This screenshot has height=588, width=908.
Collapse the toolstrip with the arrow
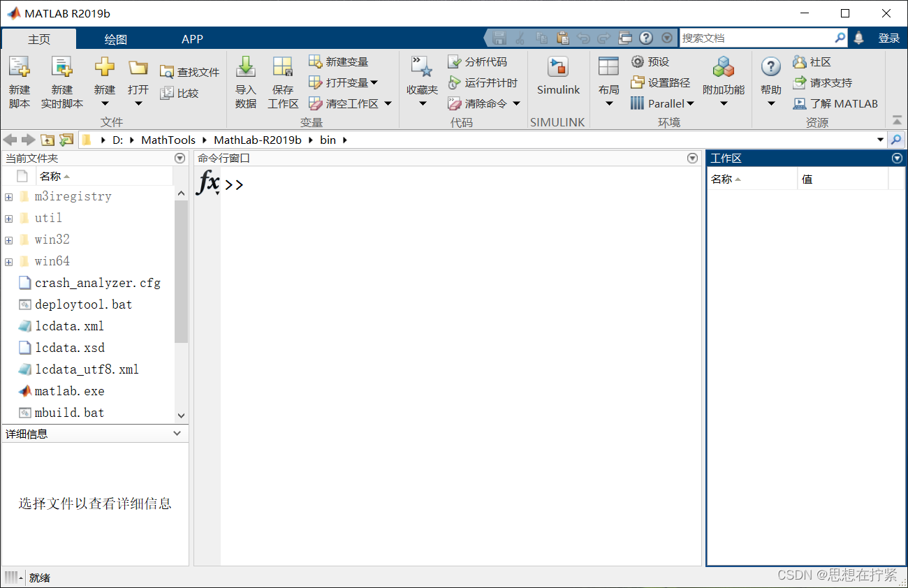[x=898, y=119]
